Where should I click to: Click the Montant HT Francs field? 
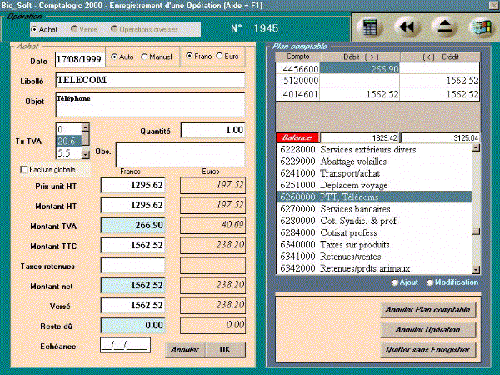(133, 205)
